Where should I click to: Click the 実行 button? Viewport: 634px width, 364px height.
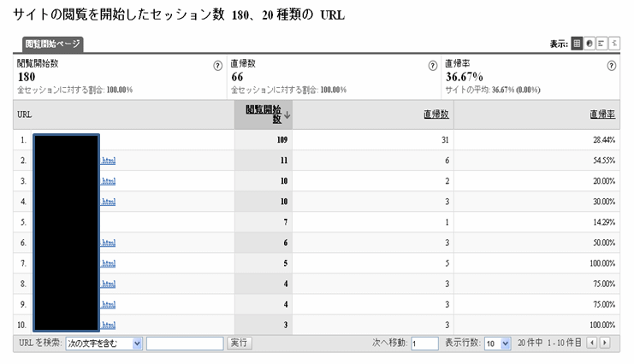(x=239, y=343)
